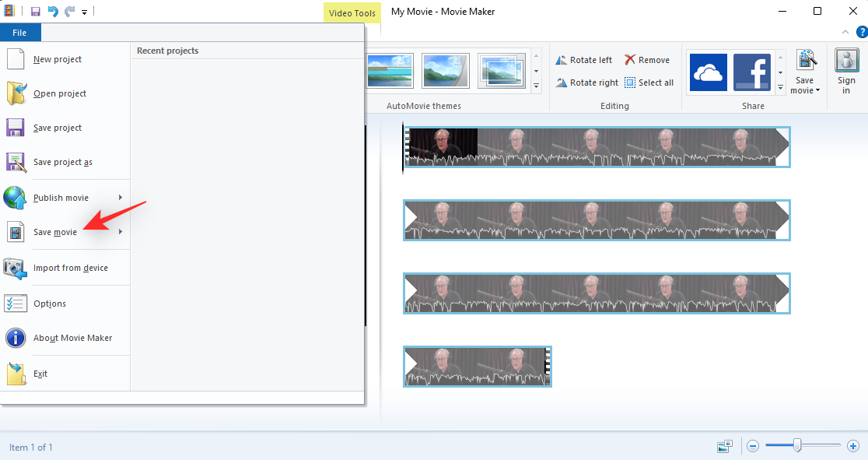Open the Movie Maker app icon menu

tap(9, 11)
